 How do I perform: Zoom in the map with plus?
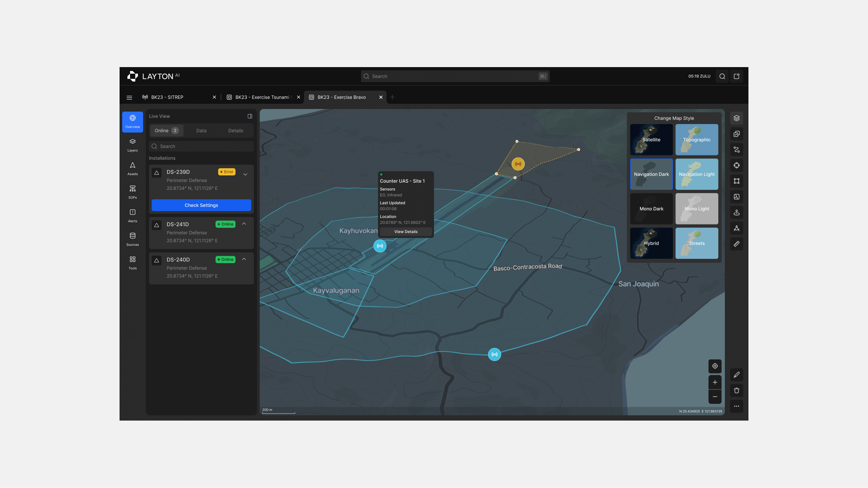715,382
